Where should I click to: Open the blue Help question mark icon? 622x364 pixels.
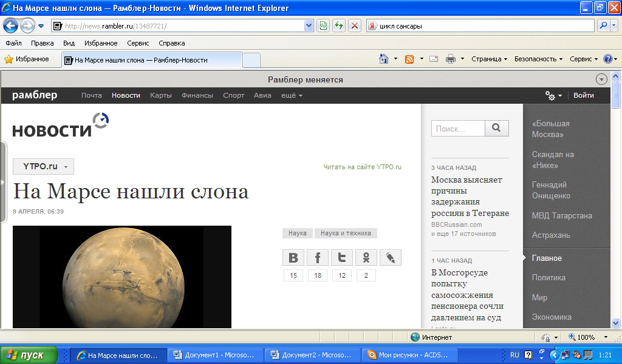pos(607,59)
